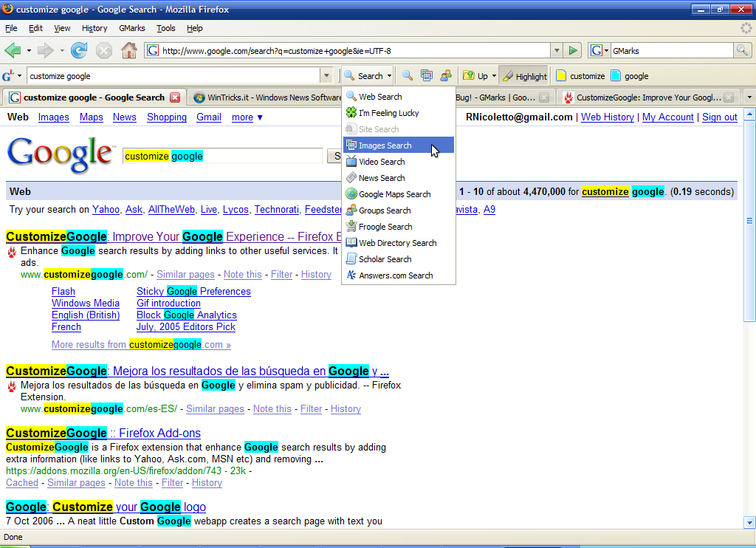Click the magnifier in GMarks search box
The width and height of the screenshot is (756, 548).
point(742,50)
